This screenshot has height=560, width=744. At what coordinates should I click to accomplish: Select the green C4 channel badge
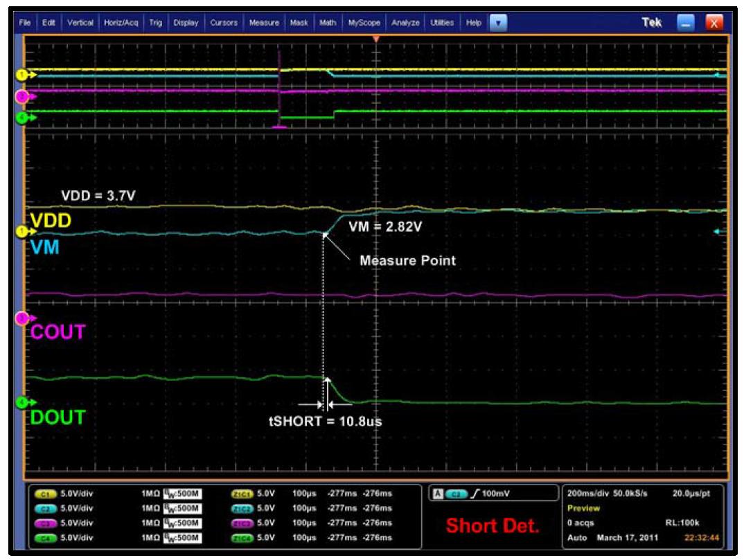pos(46,538)
